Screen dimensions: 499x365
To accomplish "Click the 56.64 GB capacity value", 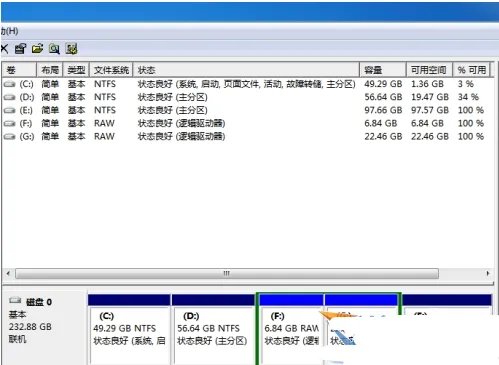I will coord(383,97).
